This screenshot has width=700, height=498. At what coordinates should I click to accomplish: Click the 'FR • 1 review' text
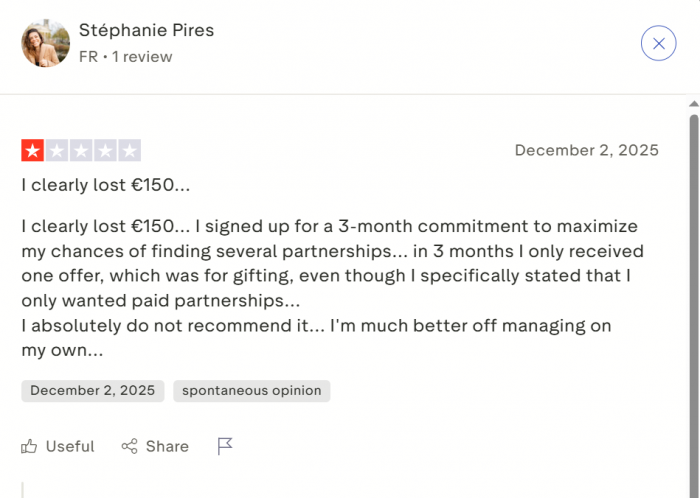click(126, 57)
